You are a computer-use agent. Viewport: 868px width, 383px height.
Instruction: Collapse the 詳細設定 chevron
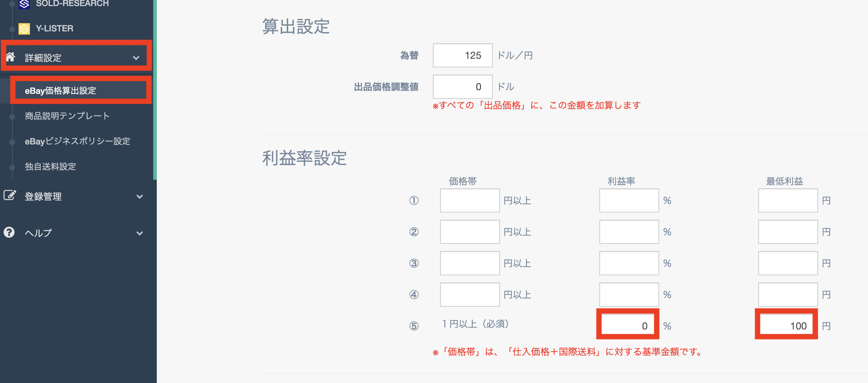pos(136,58)
